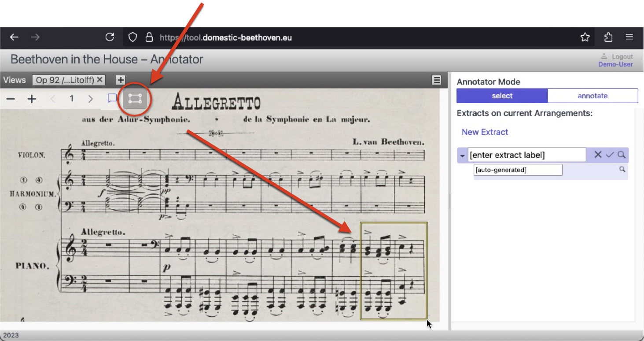
Task: Click the padlock site info icon
Action: pyautogui.click(x=149, y=37)
